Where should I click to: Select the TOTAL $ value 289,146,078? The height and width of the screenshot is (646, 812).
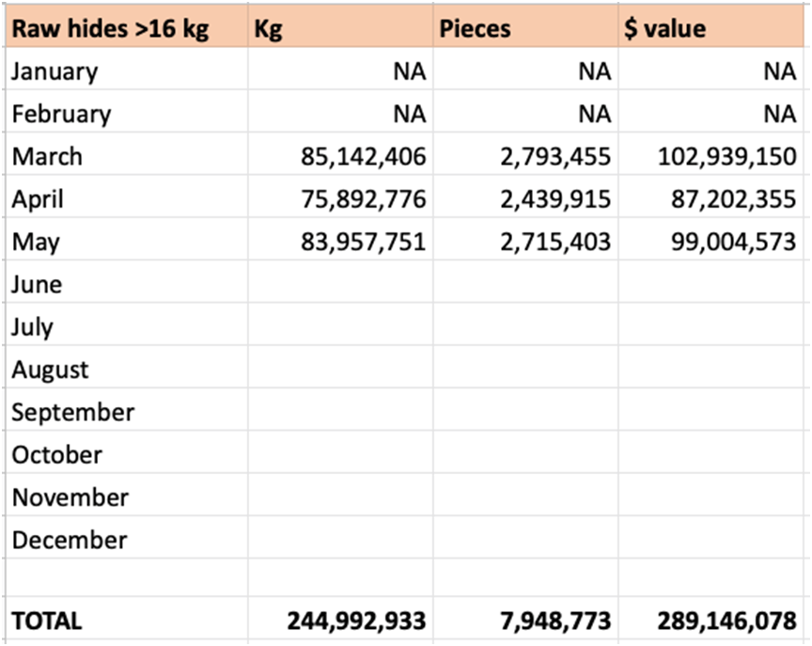[711, 619]
